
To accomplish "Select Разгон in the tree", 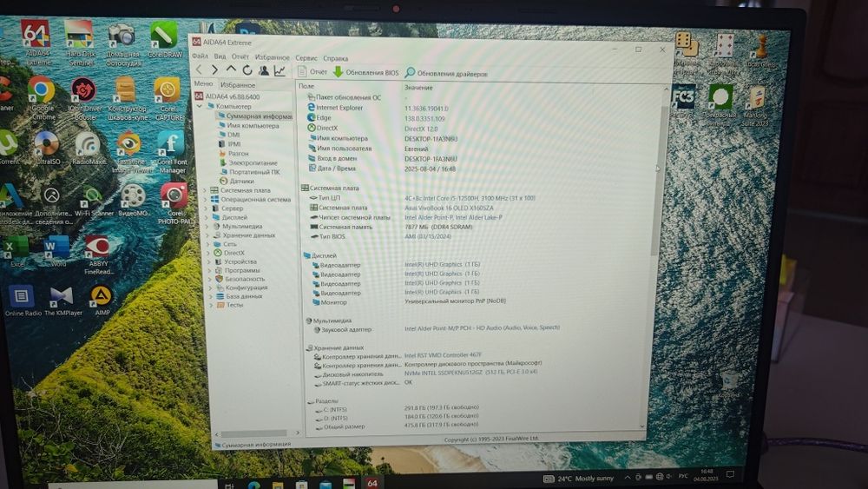I will pos(234,154).
